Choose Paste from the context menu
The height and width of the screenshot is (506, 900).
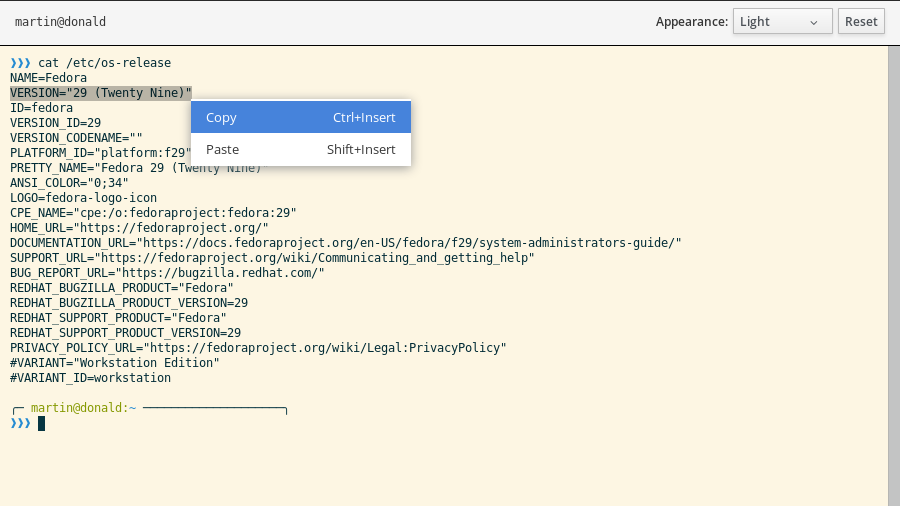[x=300, y=149]
